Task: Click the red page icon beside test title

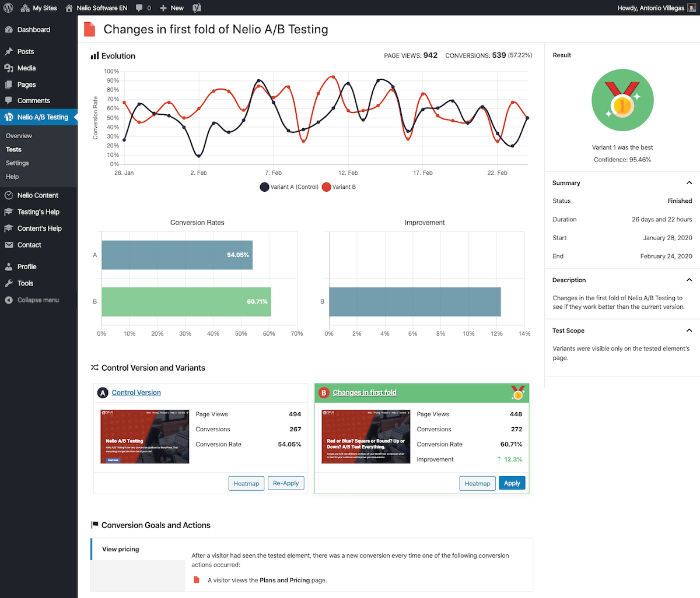Action: 89,29
